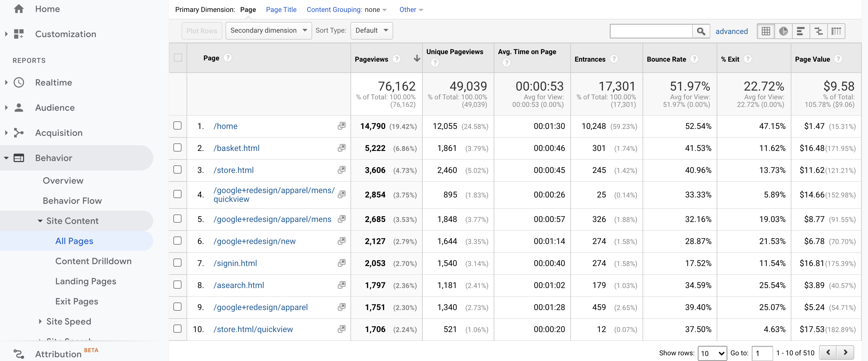Change Show rows value using its dropdown
This screenshot has height=361, width=868.
point(712,353)
